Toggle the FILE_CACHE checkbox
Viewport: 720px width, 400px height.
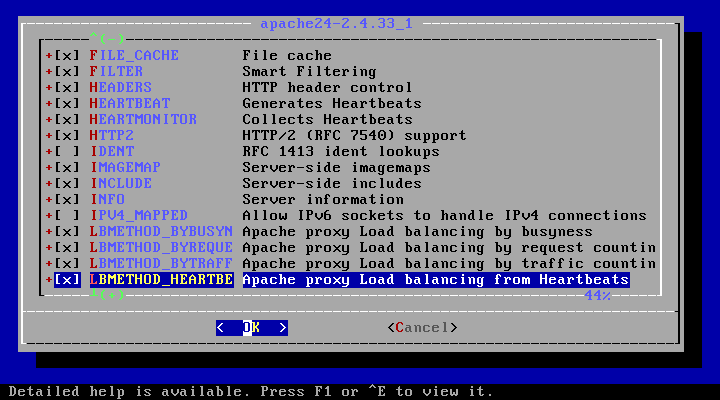coord(67,56)
